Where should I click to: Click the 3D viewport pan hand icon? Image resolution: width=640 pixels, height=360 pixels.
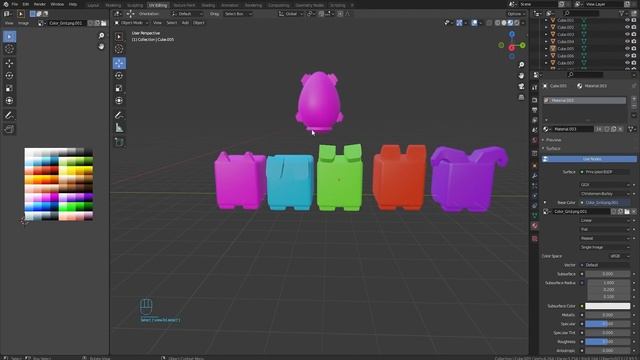(521, 76)
